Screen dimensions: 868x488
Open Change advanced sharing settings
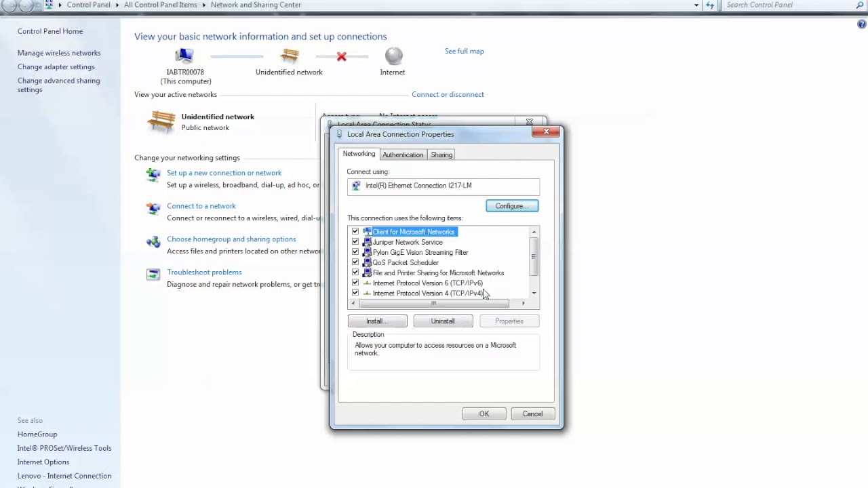click(59, 85)
